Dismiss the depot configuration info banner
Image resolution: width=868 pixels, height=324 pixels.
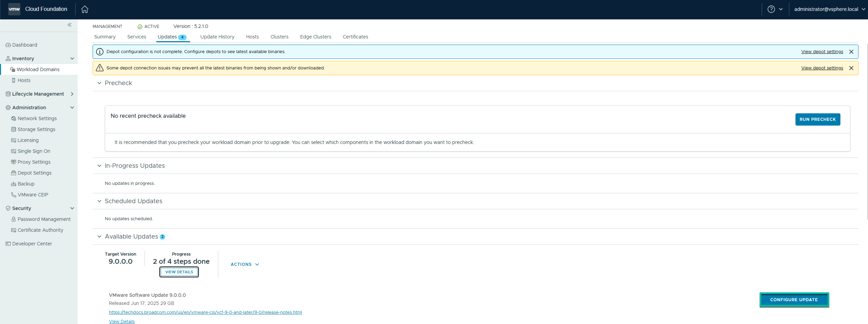pyautogui.click(x=851, y=52)
